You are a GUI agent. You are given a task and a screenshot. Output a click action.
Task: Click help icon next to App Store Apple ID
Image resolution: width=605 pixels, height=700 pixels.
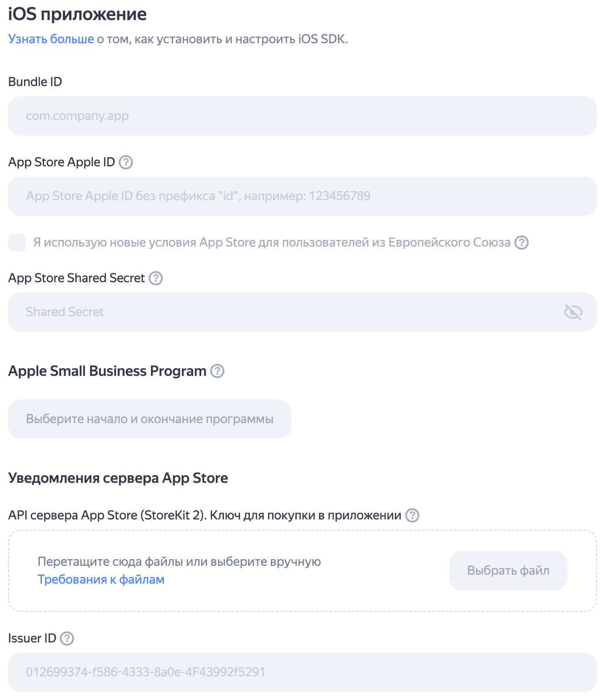pyautogui.click(x=126, y=162)
